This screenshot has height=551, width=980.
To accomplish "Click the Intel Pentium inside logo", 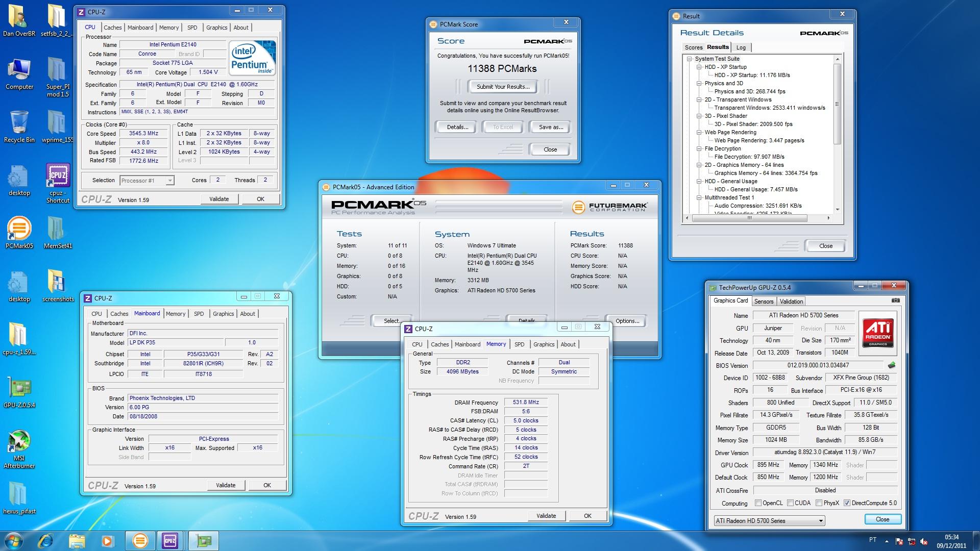I will click(252, 58).
